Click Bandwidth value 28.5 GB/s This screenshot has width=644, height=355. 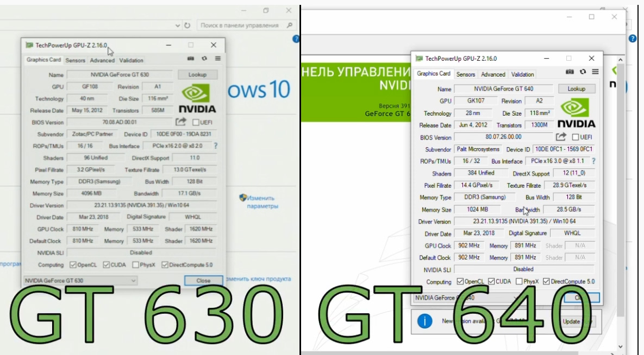[569, 210]
